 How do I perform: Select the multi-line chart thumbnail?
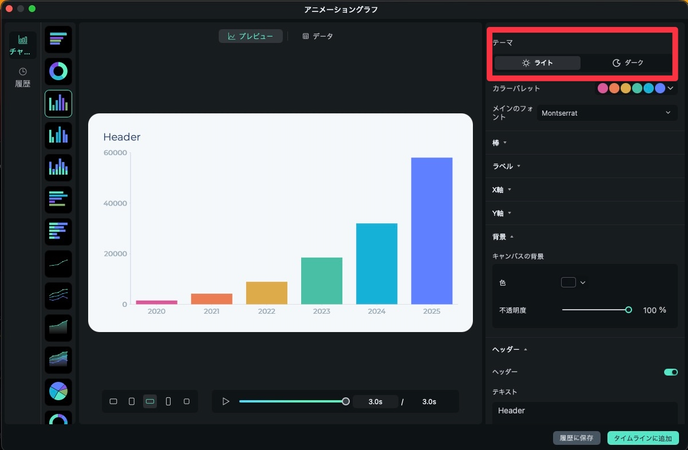58,296
